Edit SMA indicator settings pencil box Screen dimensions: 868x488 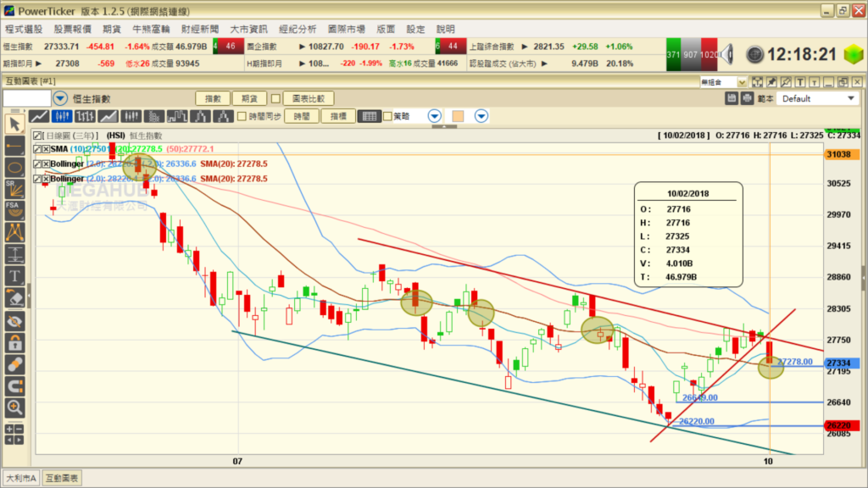pyautogui.click(x=37, y=149)
